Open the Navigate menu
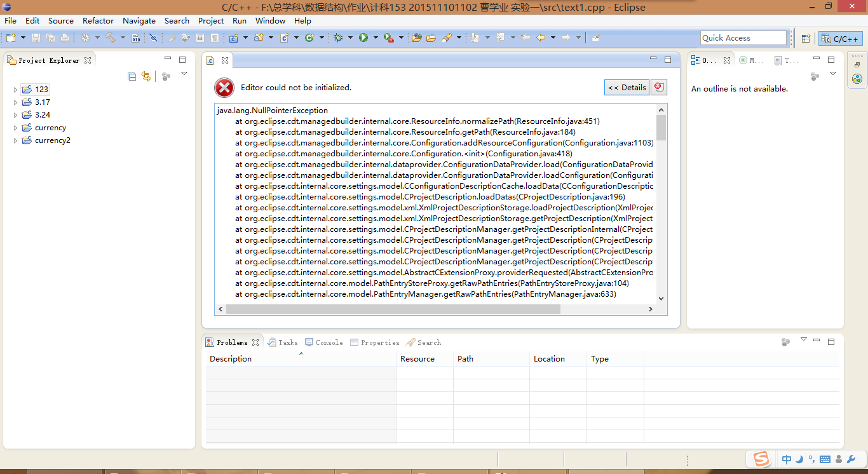Screen dimensions: 868x474 pos(139,20)
